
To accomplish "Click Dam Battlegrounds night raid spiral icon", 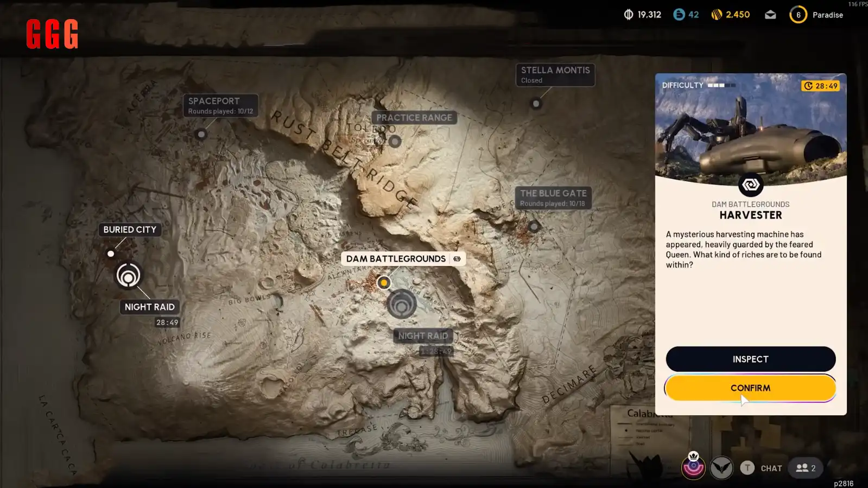I will 402,305.
